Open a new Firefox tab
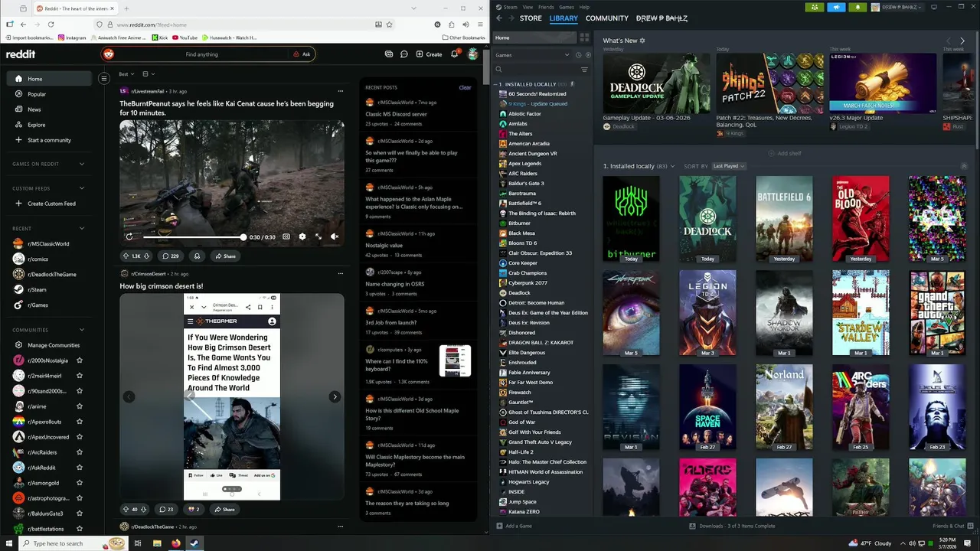 click(x=126, y=8)
